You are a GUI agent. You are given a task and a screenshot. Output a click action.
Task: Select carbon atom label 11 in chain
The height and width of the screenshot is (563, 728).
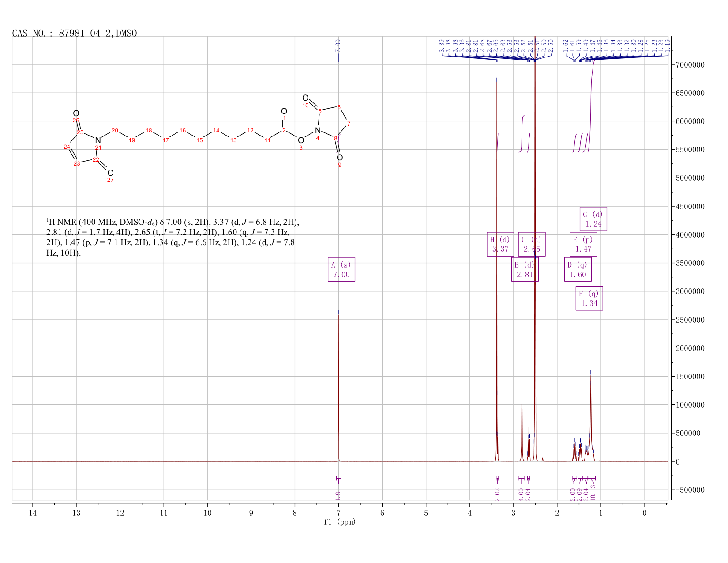267,140
